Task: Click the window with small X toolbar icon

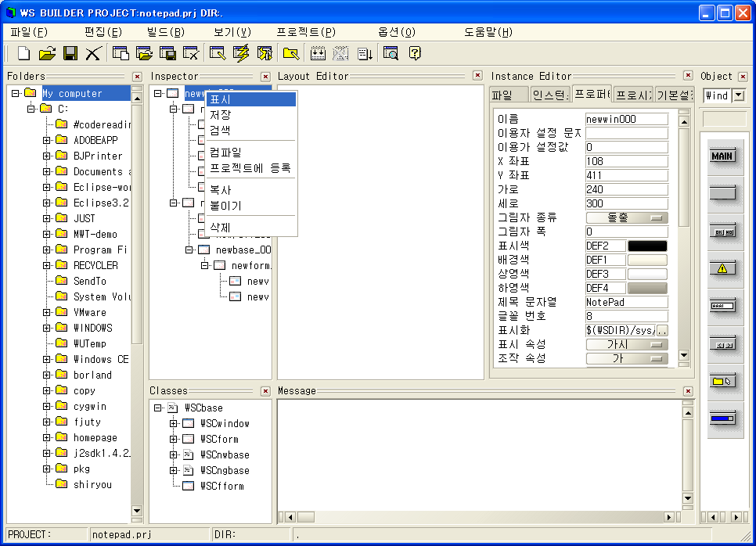Action: [191, 53]
